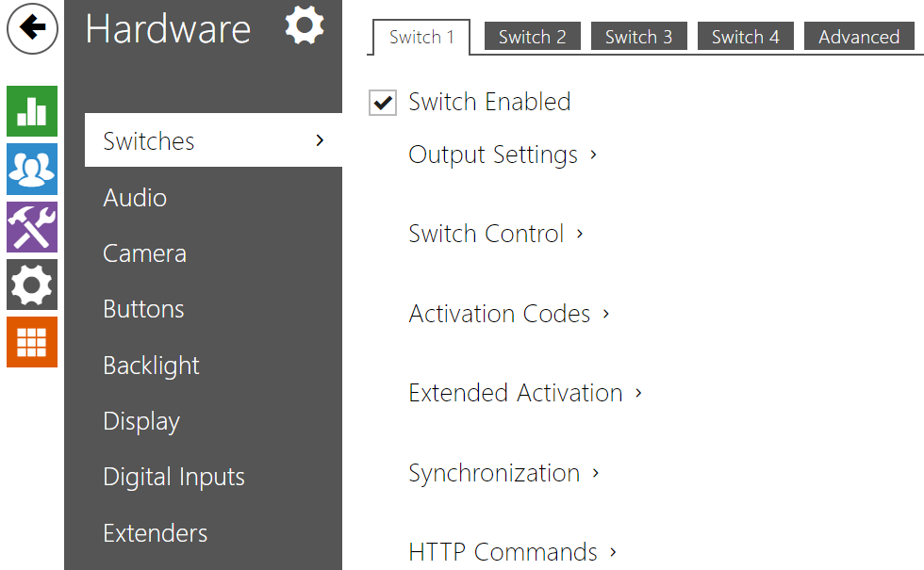Open the blue users Directory icon
The image size is (924, 570).
click(x=32, y=169)
